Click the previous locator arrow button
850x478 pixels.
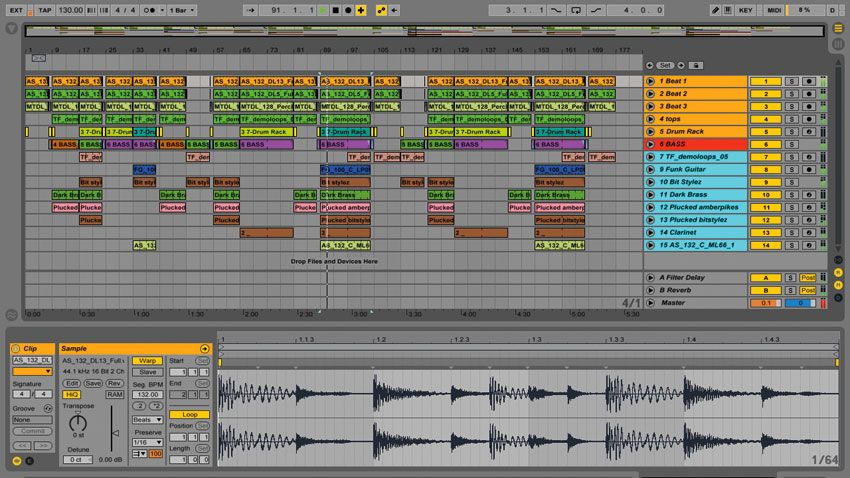[x=649, y=66]
